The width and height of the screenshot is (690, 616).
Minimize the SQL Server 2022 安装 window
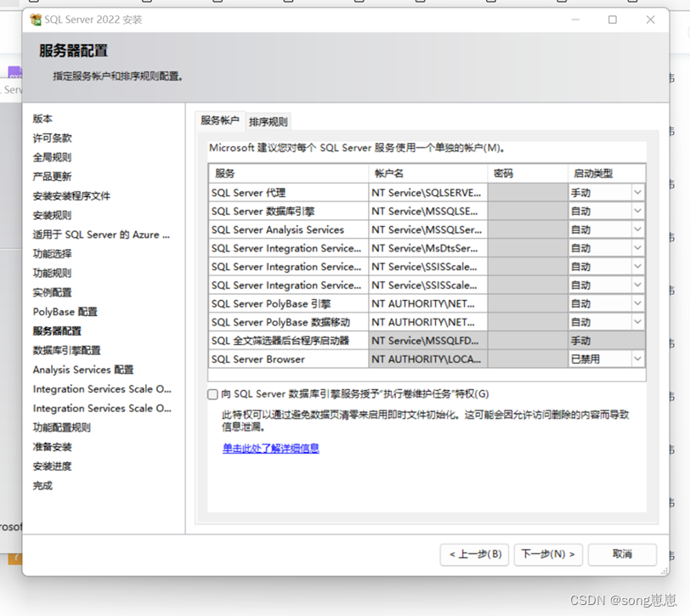[x=575, y=20]
